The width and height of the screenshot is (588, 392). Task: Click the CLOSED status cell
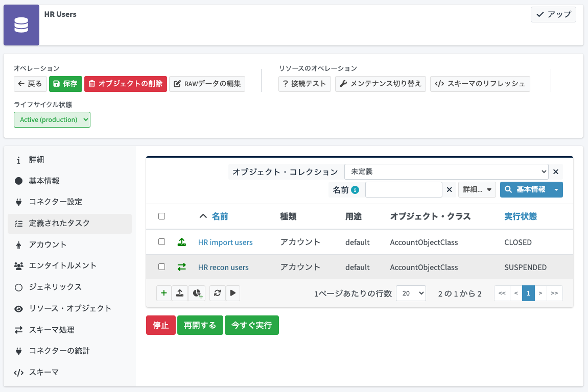click(x=518, y=242)
